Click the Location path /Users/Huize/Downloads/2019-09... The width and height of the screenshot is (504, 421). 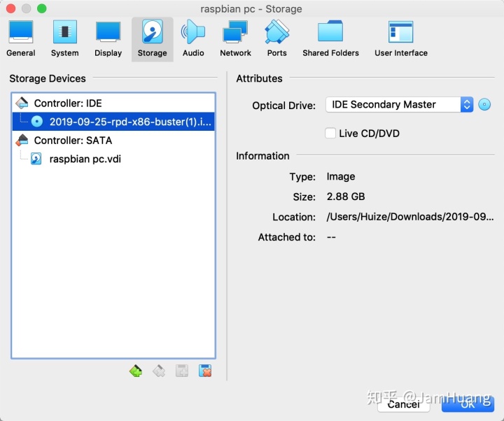pyautogui.click(x=410, y=217)
